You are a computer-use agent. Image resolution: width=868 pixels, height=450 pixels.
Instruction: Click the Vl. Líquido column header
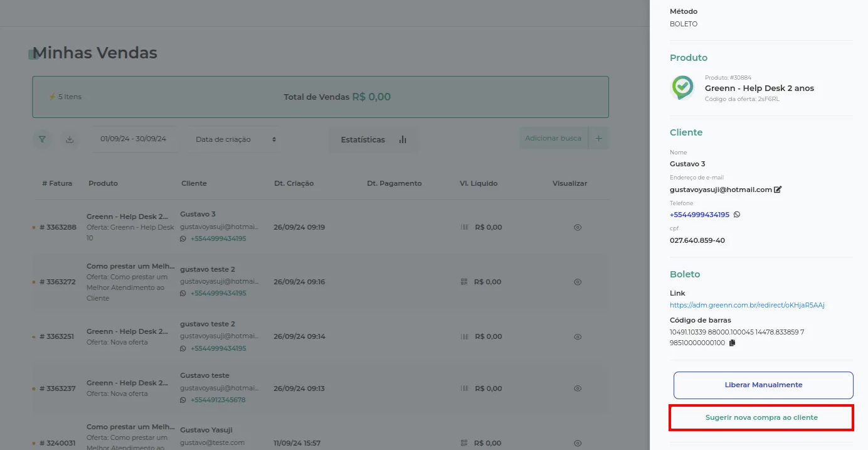479,183
